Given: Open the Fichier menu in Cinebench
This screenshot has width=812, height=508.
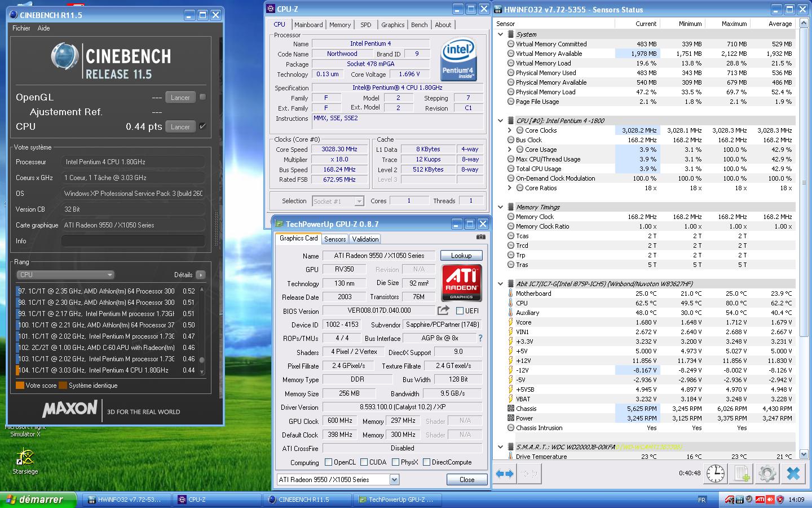Looking at the screenshot, I should (21, 28).
